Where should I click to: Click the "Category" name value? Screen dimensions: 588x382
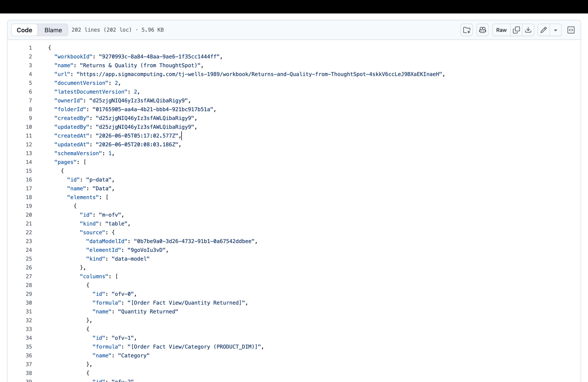(x=134, y=355)
